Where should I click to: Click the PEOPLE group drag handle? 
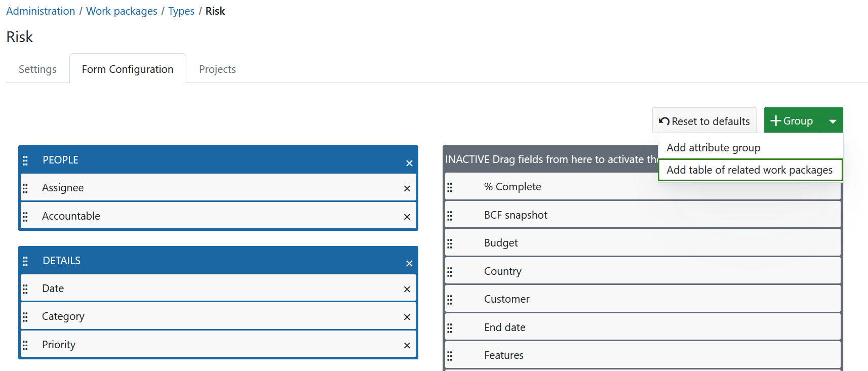(25, 160)
